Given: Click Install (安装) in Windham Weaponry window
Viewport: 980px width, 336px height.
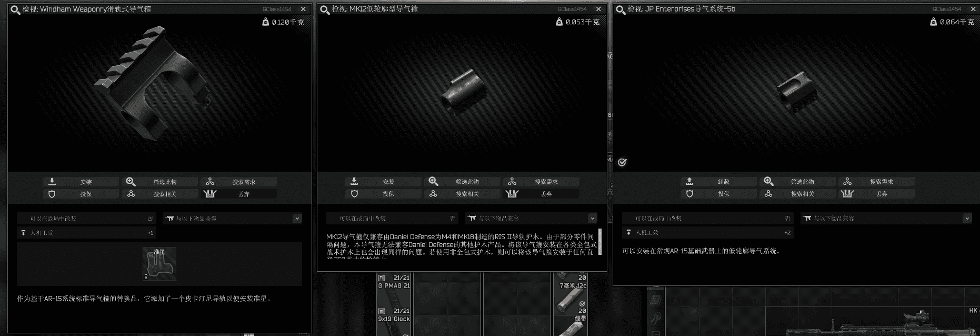Looking at the screenshot, I should coord(81,182).
